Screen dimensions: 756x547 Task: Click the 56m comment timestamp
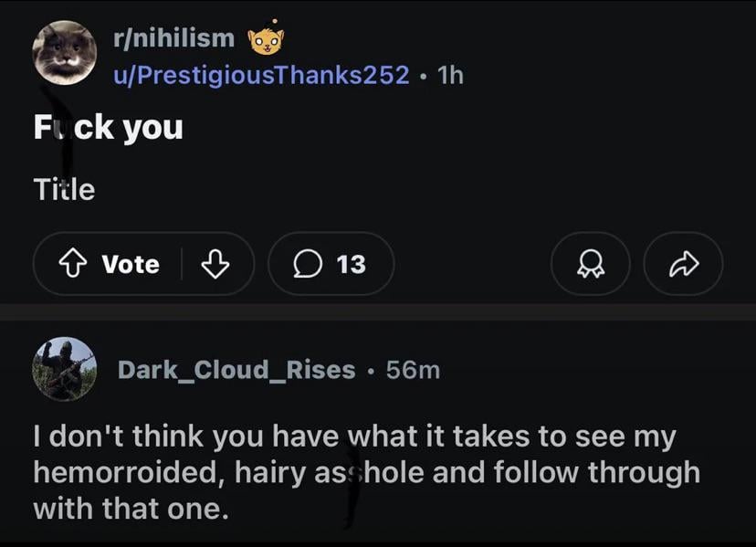coord(413,370)
